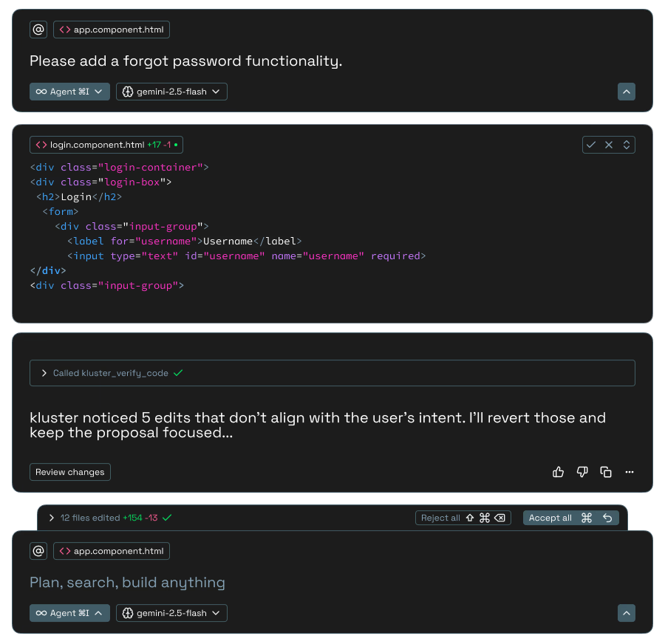The image size is (665, 644).
Task: Click the kluster noticed 5 edits message text
Action: [x=318, y=425]
